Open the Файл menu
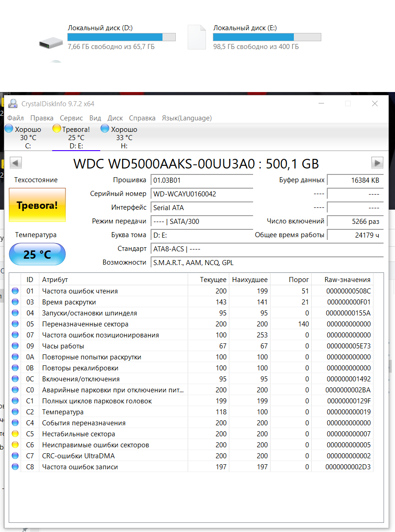The height and width of the screenshot is (532, 395). click(16, 118)
